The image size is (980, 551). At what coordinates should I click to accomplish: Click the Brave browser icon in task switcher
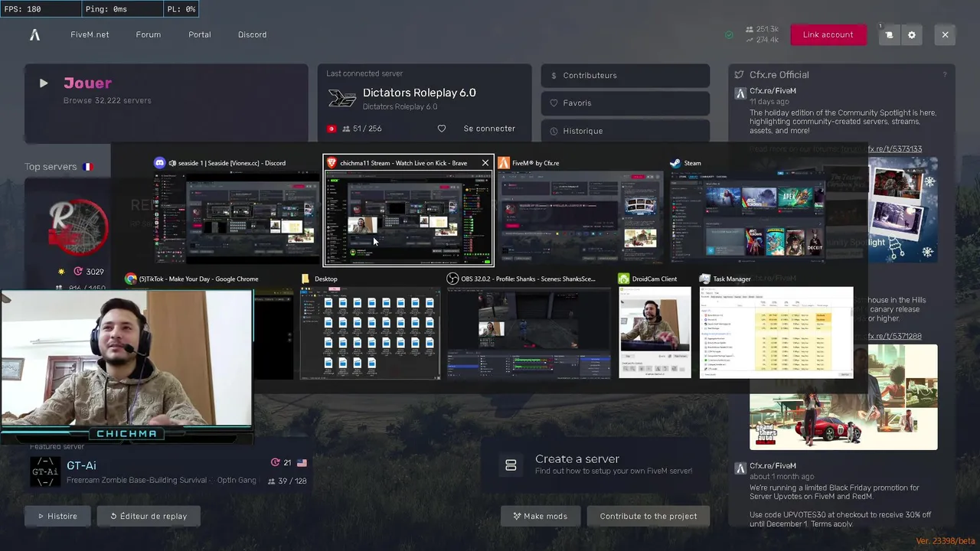pos(332,163)
